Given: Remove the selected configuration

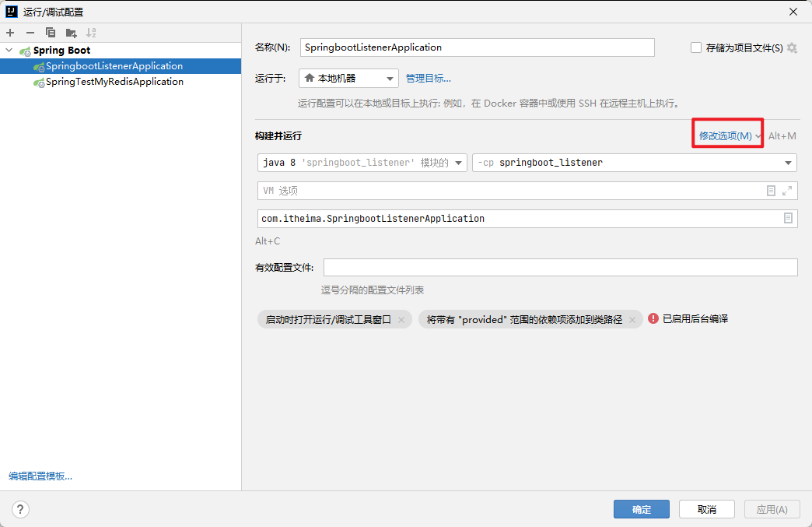Looking at the screenshot, I should pos(30,33).
